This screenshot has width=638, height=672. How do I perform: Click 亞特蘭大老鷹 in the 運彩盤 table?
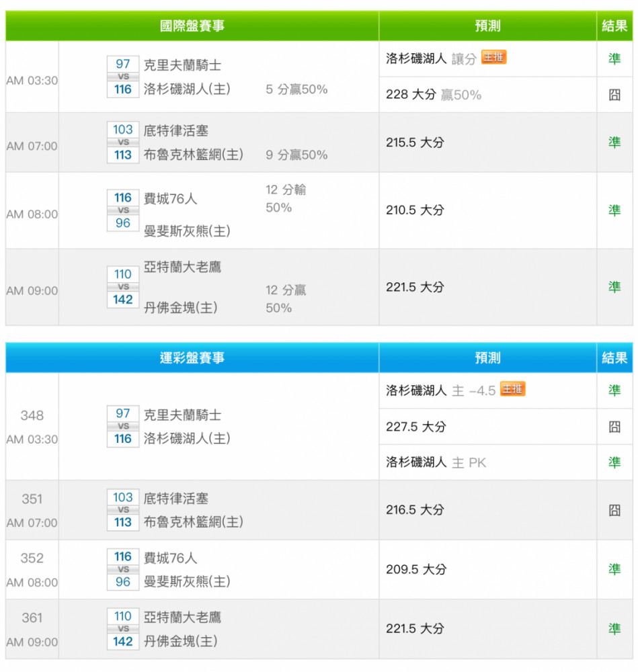(183, 617)
